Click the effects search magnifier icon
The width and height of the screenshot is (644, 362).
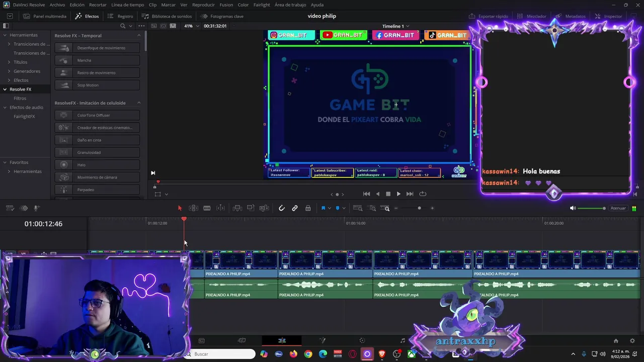pyautogui.click(x=123, y=26)
